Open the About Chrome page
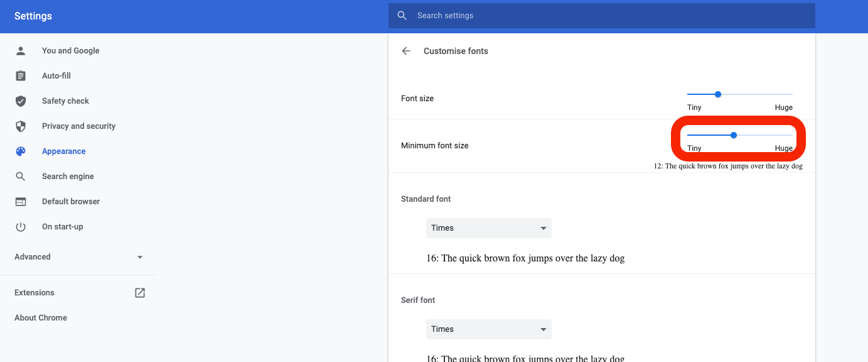868x362 pixels. [41, 318]
